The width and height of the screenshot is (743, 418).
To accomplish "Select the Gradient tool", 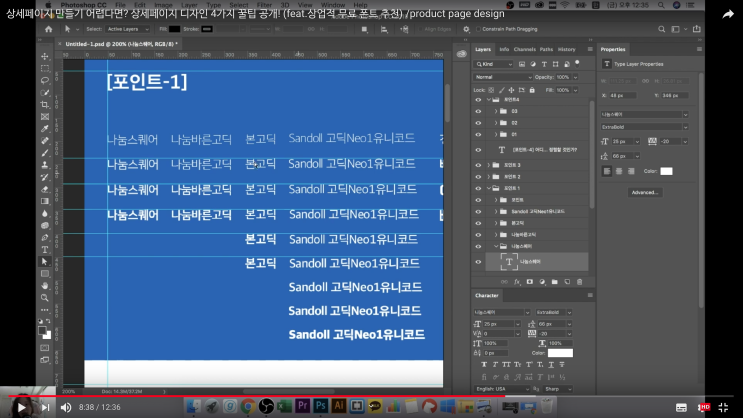I will 45,201.
